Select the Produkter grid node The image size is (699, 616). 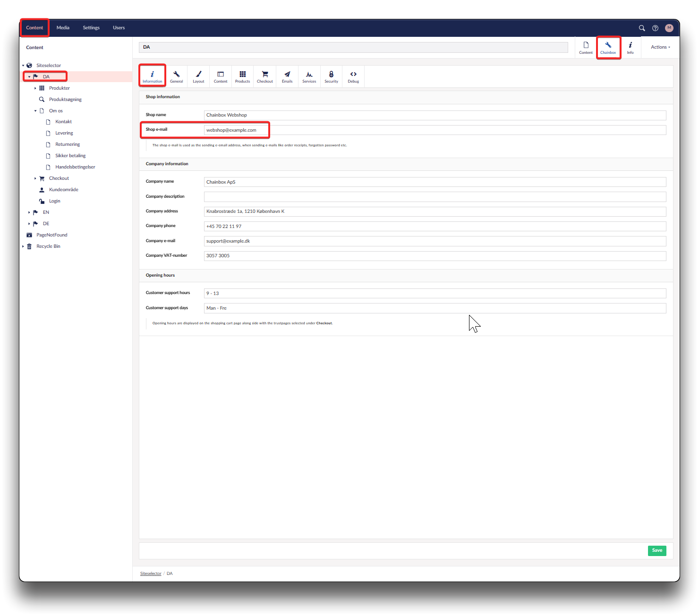tap(60, 88)
